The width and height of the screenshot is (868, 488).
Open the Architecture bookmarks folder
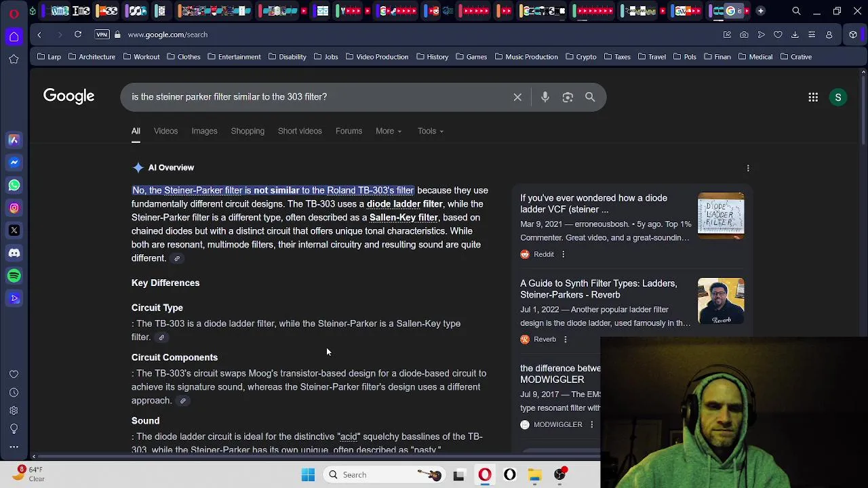coord(92,57)
